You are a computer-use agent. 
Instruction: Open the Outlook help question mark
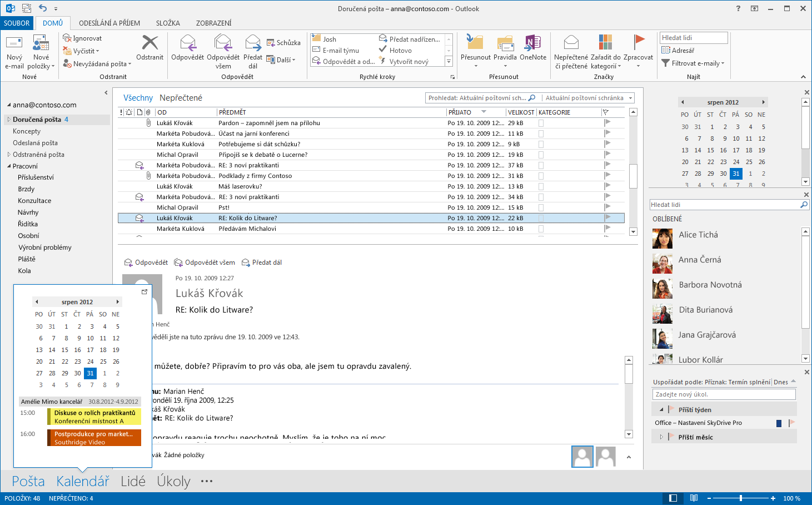(738, 8)
